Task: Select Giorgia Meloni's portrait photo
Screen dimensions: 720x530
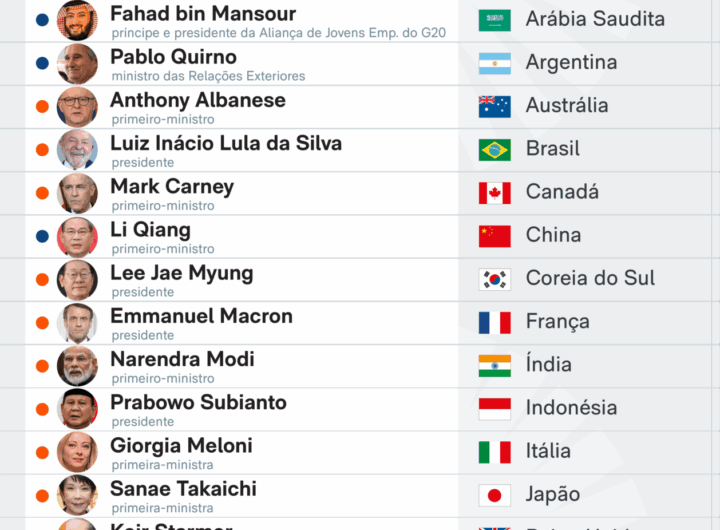Action: click(77, 452)
